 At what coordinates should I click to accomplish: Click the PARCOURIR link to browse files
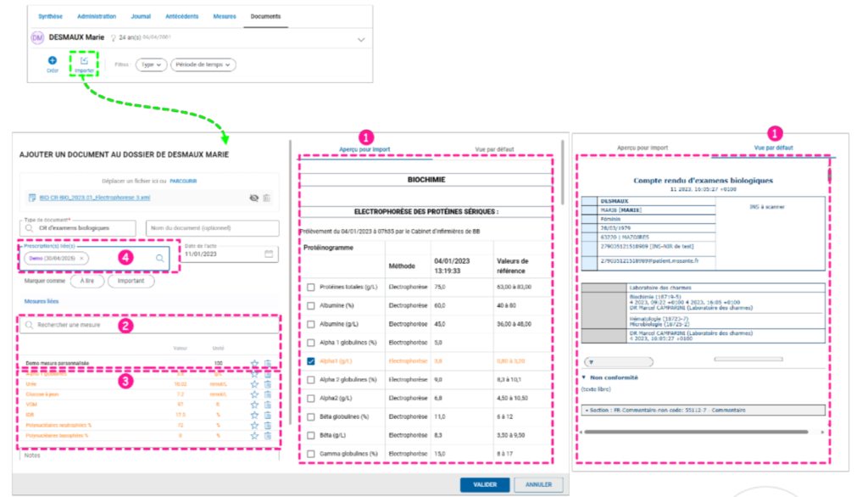183,181
